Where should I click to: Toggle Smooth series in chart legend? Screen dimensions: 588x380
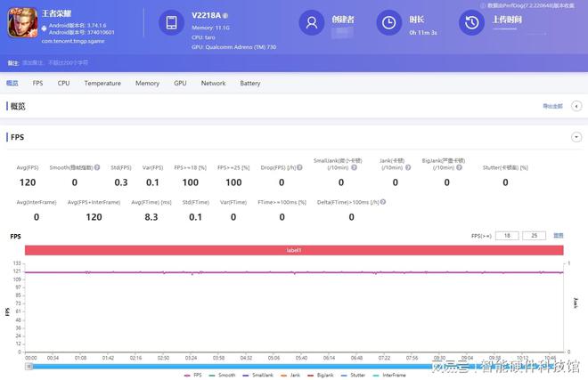222,376
